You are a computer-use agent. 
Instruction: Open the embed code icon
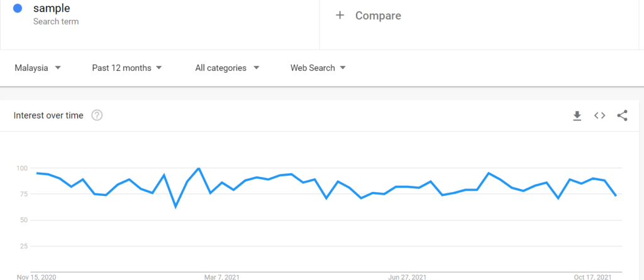tap(599, 116)
